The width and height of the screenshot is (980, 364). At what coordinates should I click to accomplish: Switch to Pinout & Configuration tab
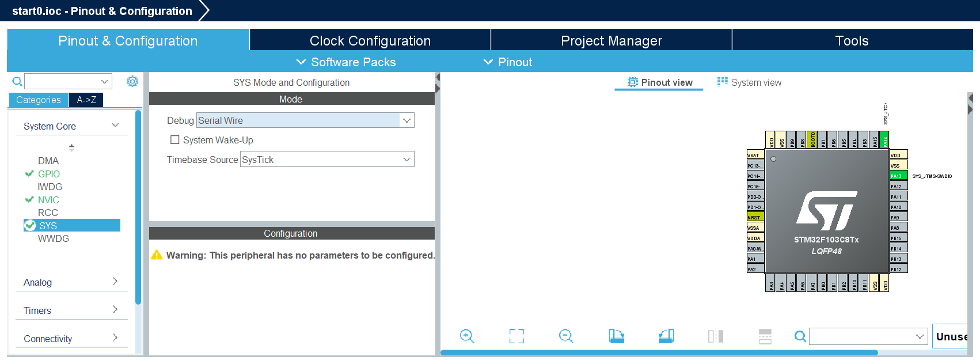[x=128, y=40]
